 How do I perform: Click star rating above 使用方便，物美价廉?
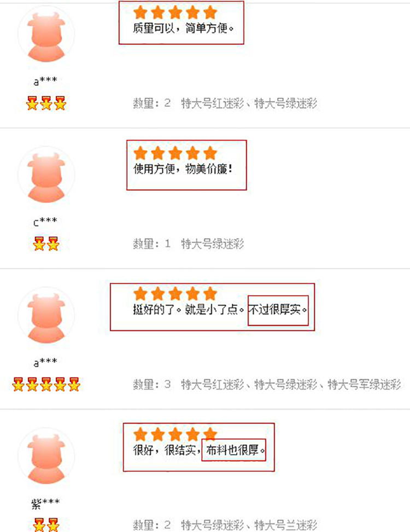[x=175, y=153]
